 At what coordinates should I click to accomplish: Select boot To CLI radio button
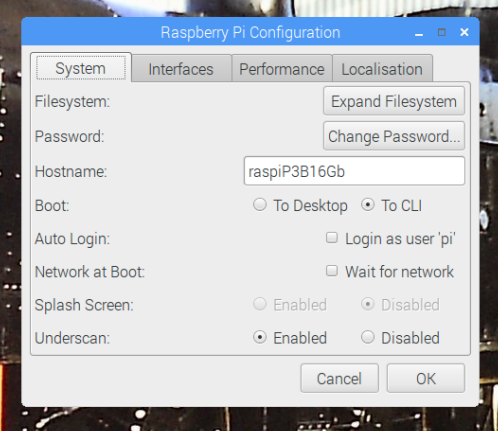pos(368,205)
